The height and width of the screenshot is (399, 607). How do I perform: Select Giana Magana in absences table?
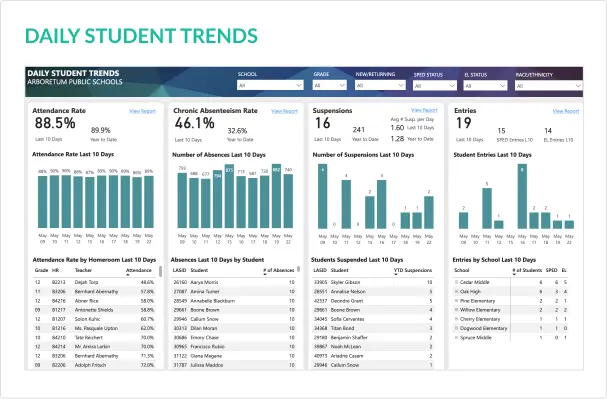click(x=233, y=356)
